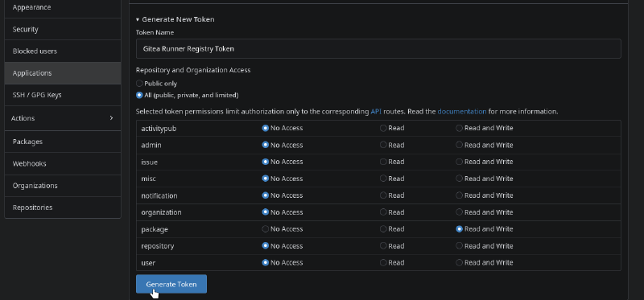Set notification to No Access

click(x=266, y=195)
